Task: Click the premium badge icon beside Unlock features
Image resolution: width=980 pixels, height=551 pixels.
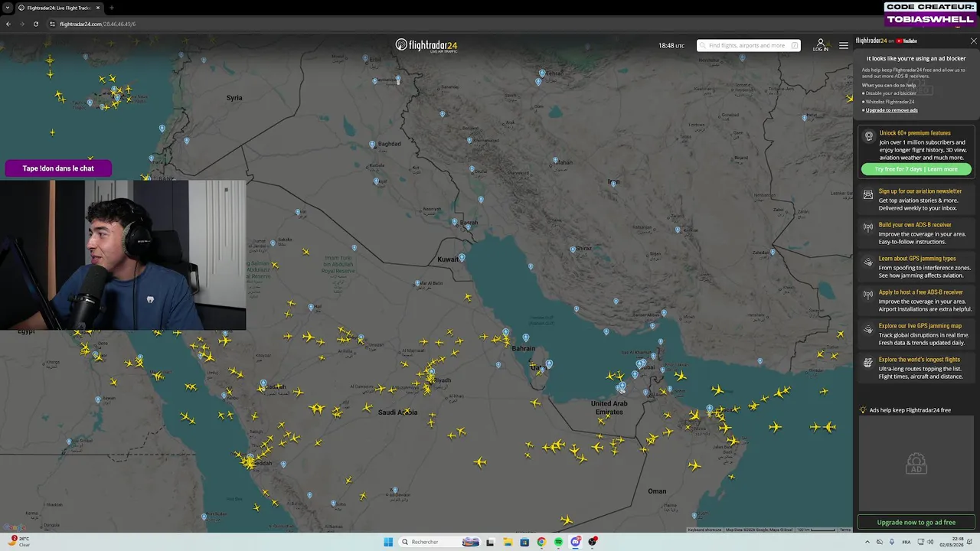Action: (x=868, y=137)
